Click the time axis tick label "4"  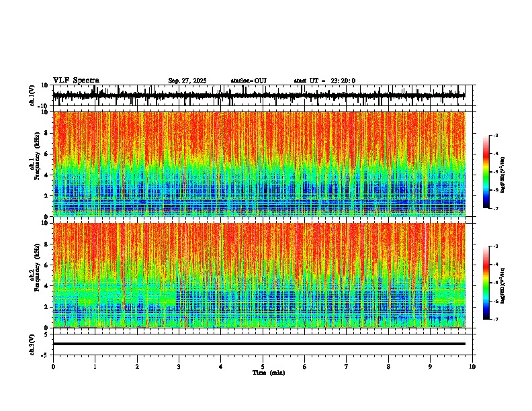(221, 367)
